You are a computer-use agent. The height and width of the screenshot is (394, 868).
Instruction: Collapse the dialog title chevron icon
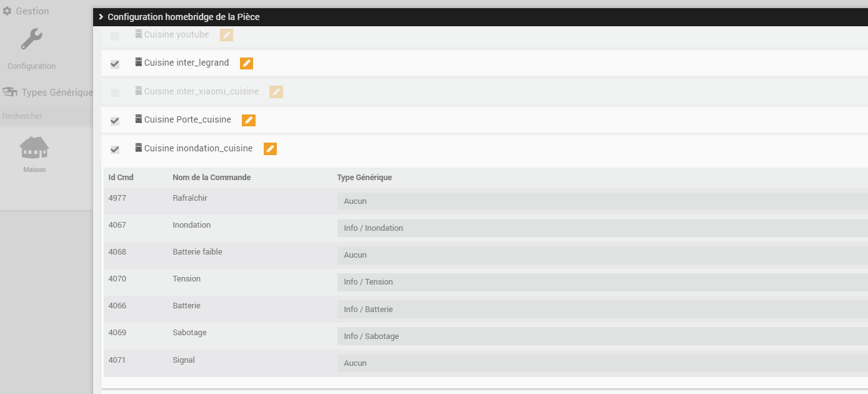[x=101, y=17]
